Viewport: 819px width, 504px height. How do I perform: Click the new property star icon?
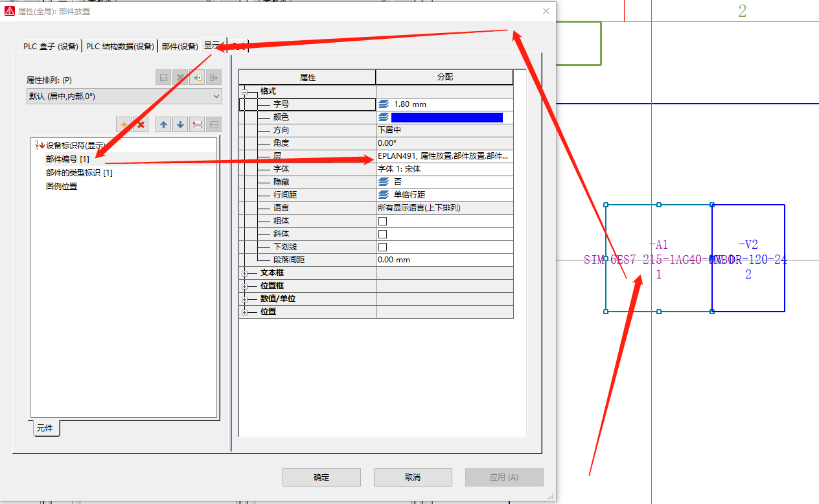point(124,124)
